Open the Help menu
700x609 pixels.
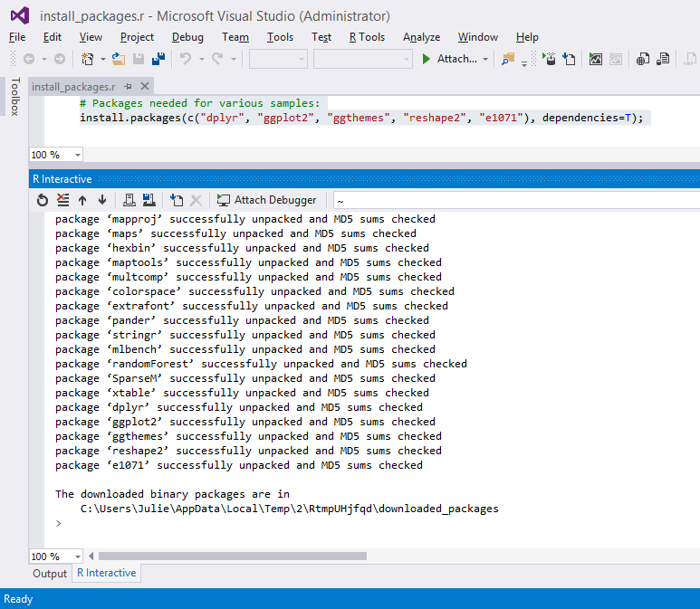tap(527, 37)
